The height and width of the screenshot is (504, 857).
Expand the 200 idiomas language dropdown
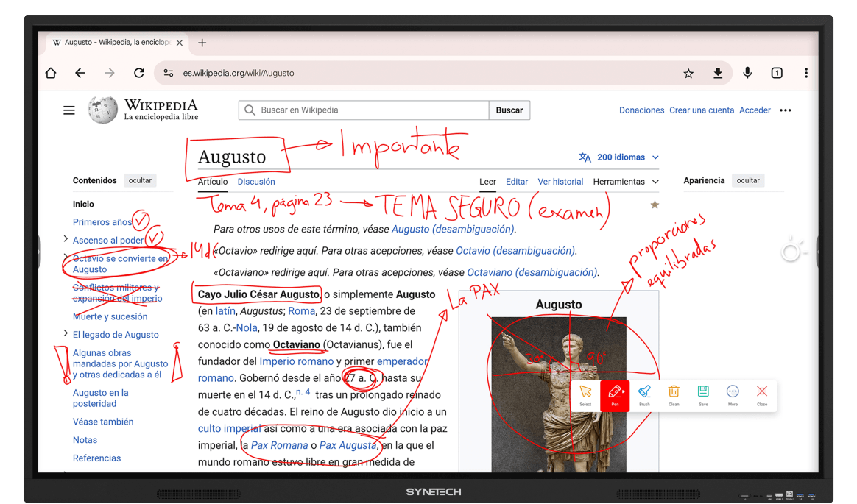(618, 157)
